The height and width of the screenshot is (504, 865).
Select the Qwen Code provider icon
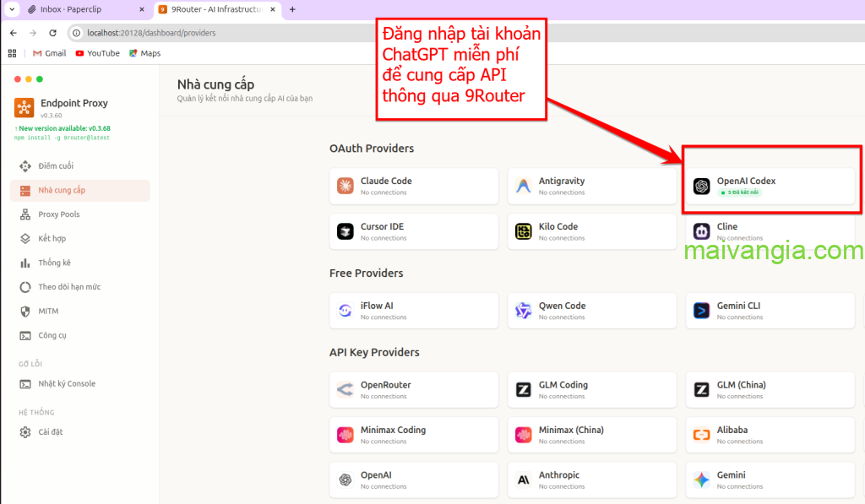pos(523,311)
